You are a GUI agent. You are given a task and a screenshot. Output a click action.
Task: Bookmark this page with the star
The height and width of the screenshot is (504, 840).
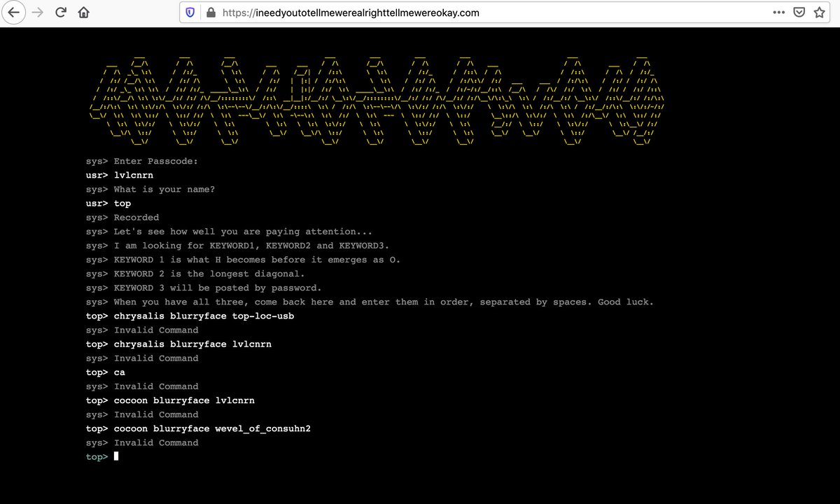click(x=820, y=13)
